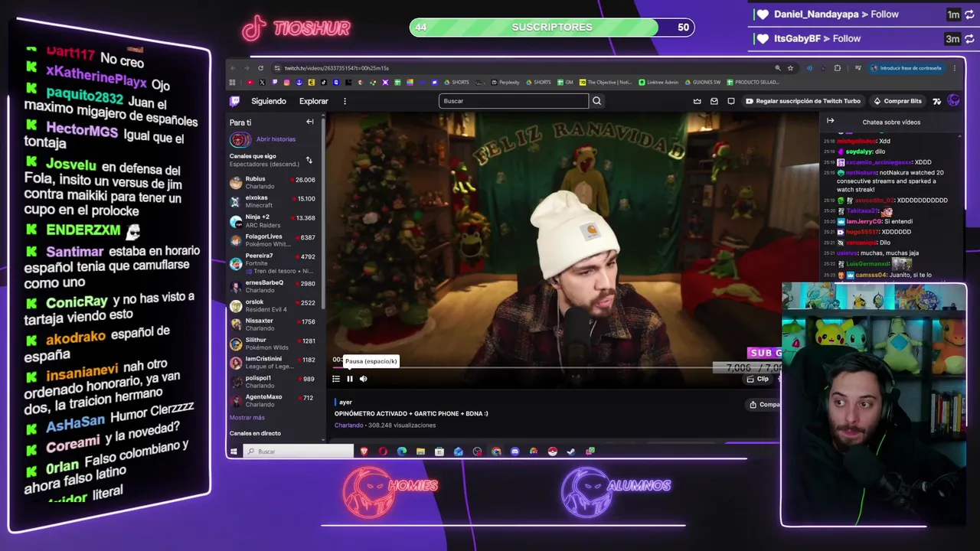Reload the browser page
Screen dimensions: 980x551
pyautogui.click(x=260, y=68)
